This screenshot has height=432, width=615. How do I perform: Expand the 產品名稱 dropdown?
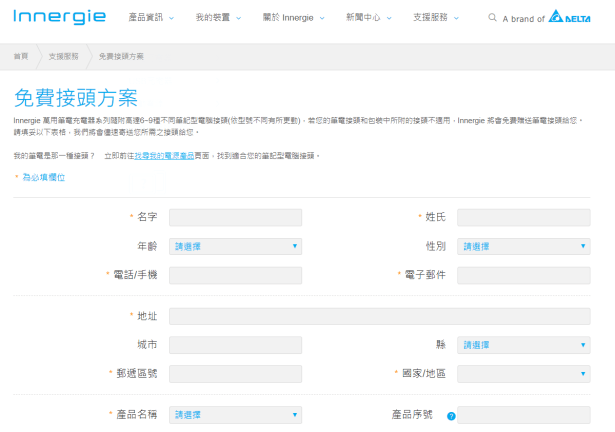point(235,415)
